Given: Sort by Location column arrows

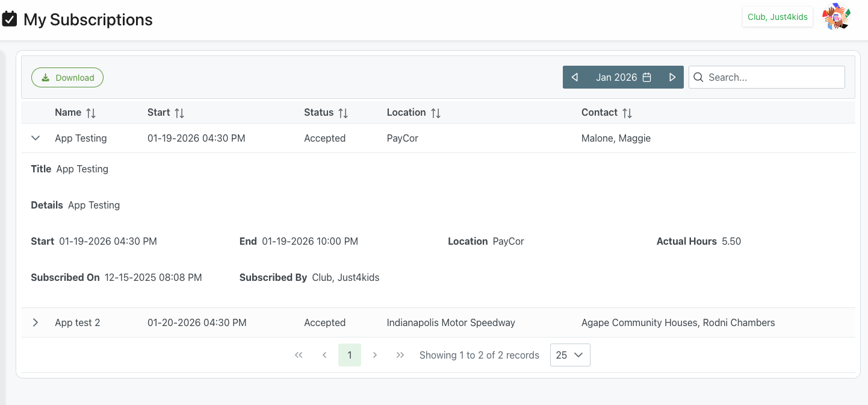Looking at the screenshot, I should [436, 113].
